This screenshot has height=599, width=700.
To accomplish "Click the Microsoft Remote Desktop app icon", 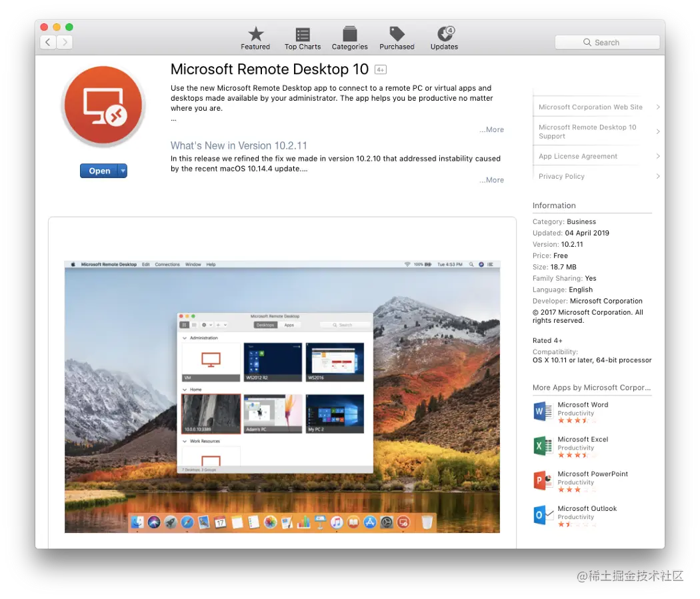I will pos(103,105).
